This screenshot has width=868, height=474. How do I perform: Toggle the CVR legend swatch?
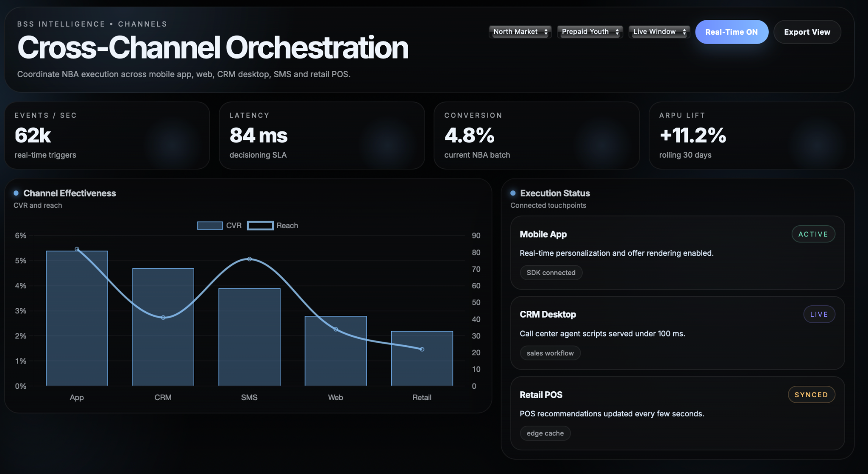point(210,226)
